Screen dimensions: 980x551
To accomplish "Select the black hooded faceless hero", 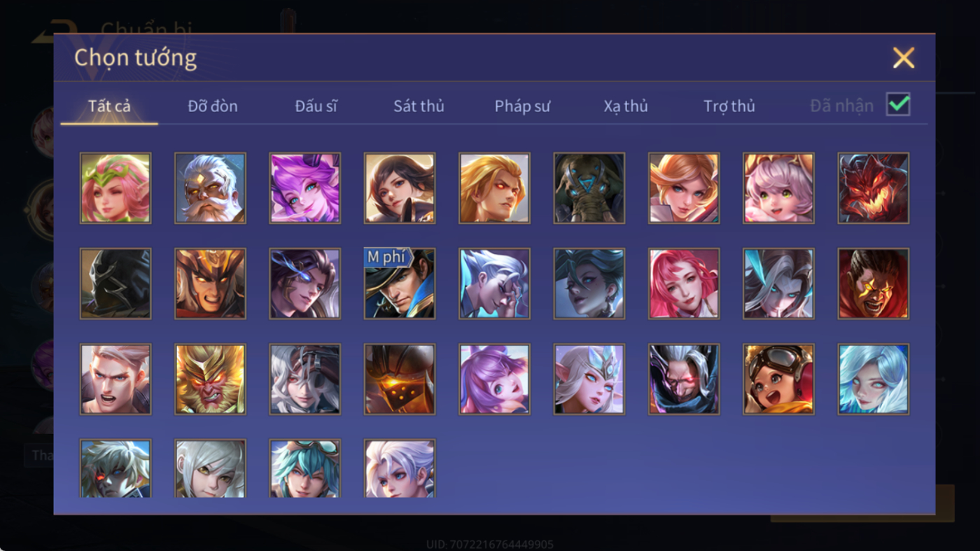I will click(115, 284).
